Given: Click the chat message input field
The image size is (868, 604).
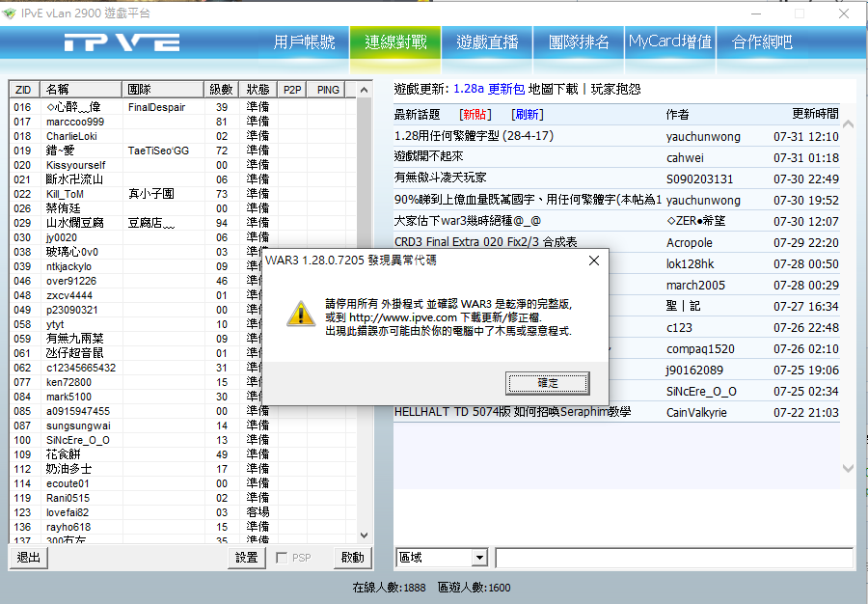Looking at the screenshot, I should coord(674,558).
